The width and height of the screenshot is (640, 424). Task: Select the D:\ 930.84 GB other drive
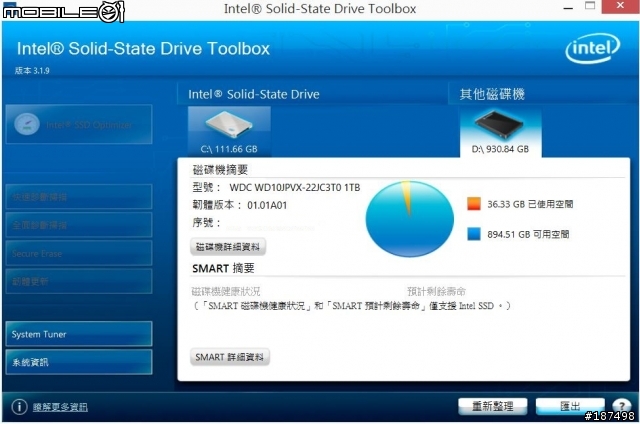point(500,133)
